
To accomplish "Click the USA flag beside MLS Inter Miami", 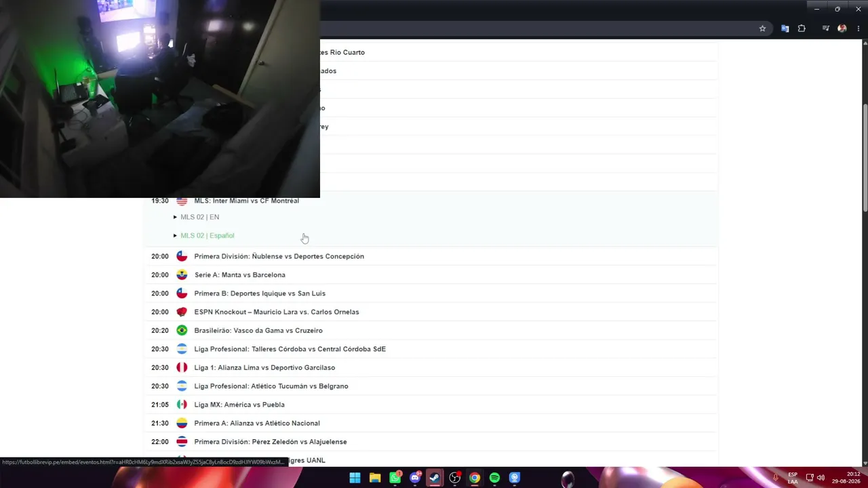I will tap(182, 201).
